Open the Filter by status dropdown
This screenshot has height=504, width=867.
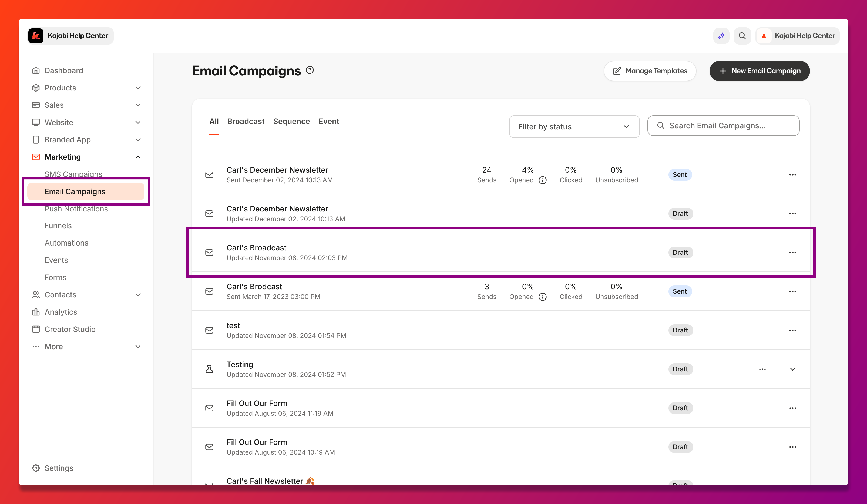[x=574, y=127]
